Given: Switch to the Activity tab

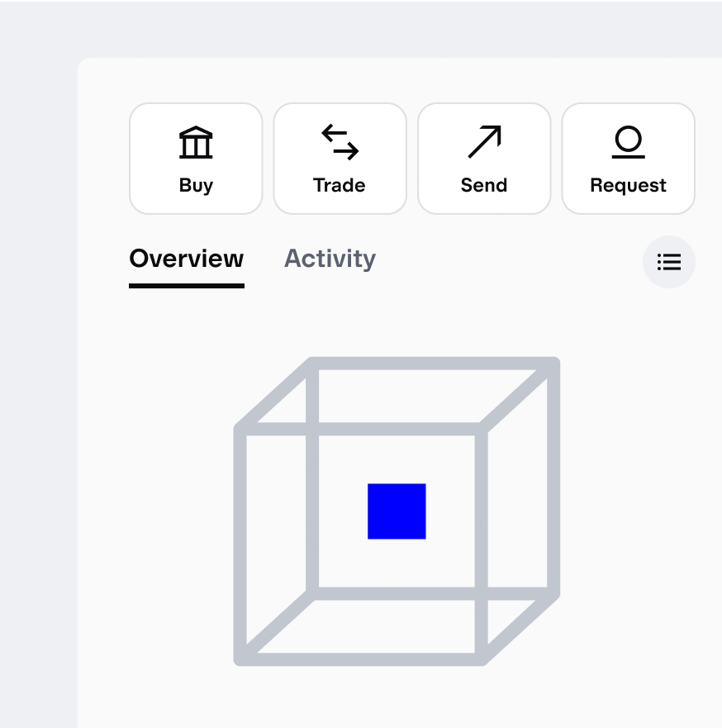Looking at the screenshot, I should [330, 259].
